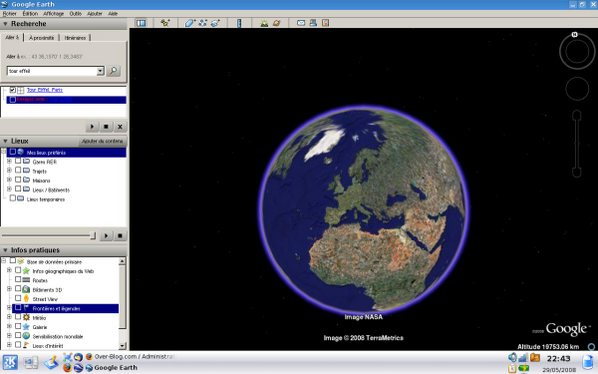Image resolution: width=598 pixels, height=374 pixels.
Task: Stop the search results tour
Action: click(x=106, y=127)
